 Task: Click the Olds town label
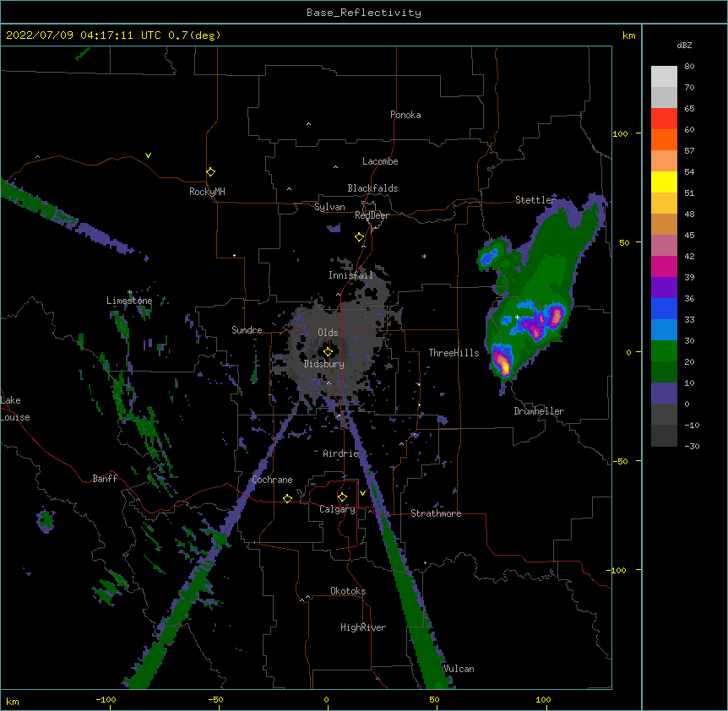(x=328, y=333)
